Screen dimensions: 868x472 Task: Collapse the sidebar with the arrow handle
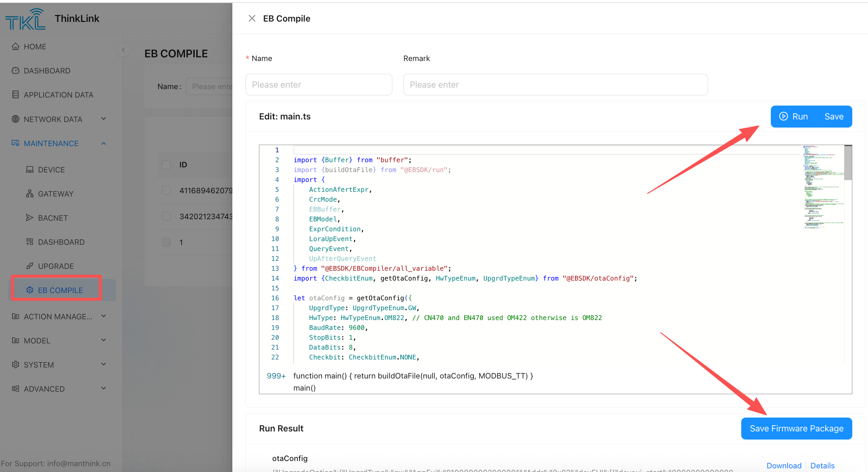123,50
